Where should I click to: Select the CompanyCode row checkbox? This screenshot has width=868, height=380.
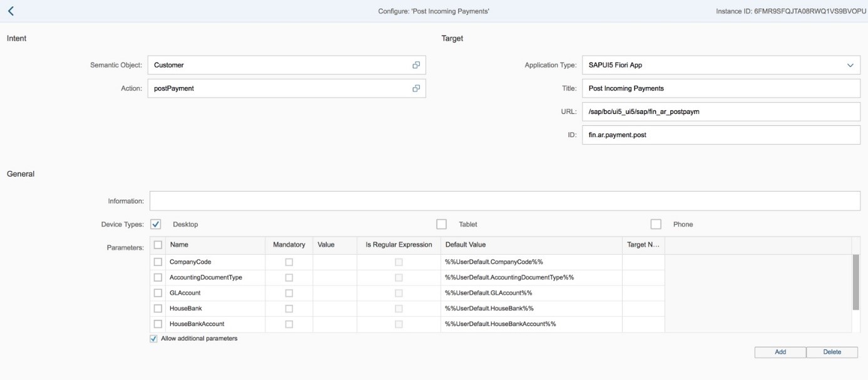(158, 262)
